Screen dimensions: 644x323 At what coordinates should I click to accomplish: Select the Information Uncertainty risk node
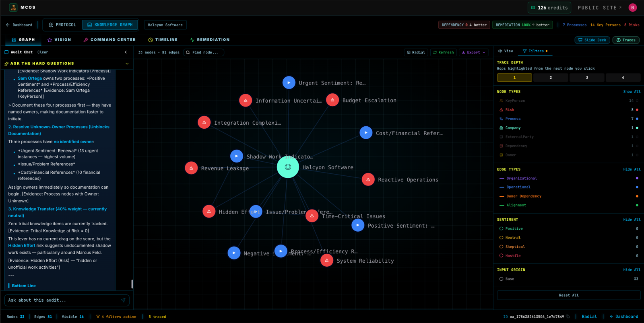(246, 100)
